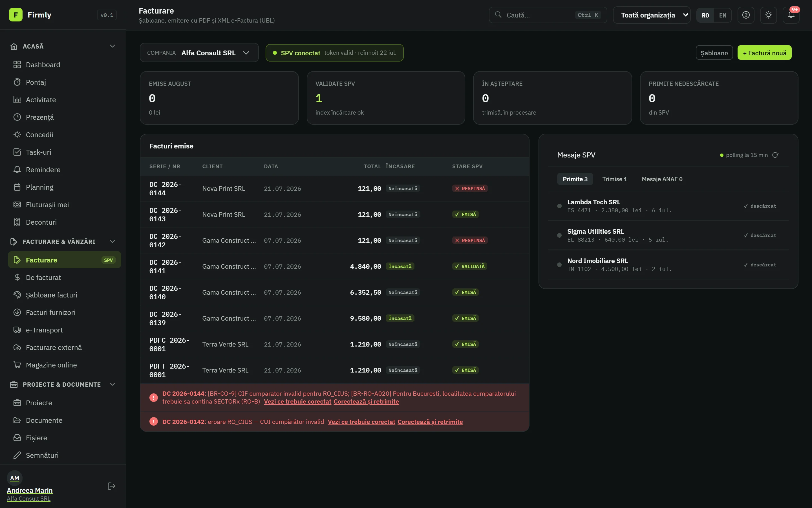The image size is (812, 508).
Task: Open Concedii via its sun icon
Action: 17,134
